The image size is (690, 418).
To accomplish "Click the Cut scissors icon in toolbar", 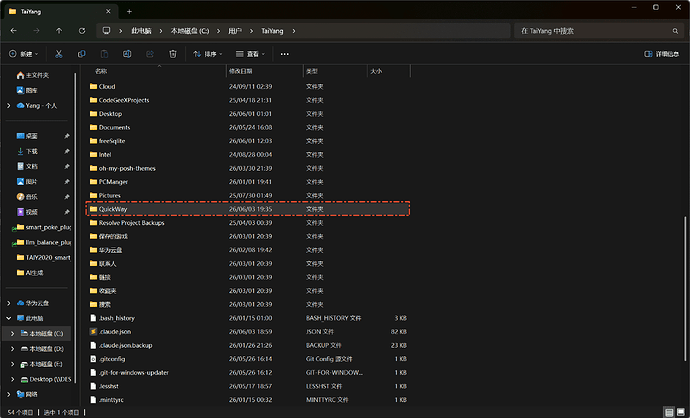I will click(59, 54).
